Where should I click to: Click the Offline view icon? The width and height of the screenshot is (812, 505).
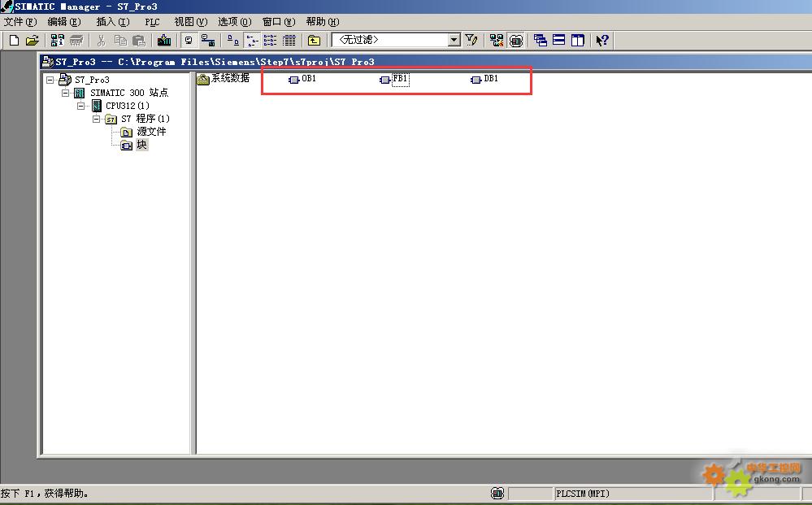click(207, 40)
